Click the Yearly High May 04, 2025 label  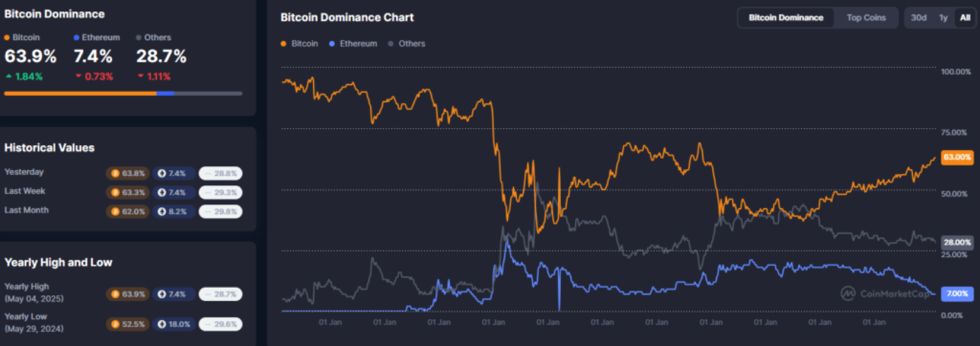click(34, 292)
